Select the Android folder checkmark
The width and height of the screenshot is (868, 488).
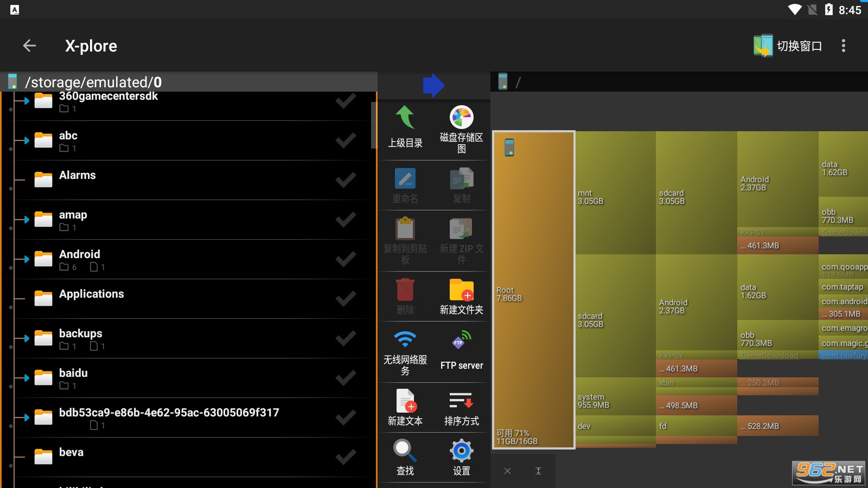[x=346, y=259]
